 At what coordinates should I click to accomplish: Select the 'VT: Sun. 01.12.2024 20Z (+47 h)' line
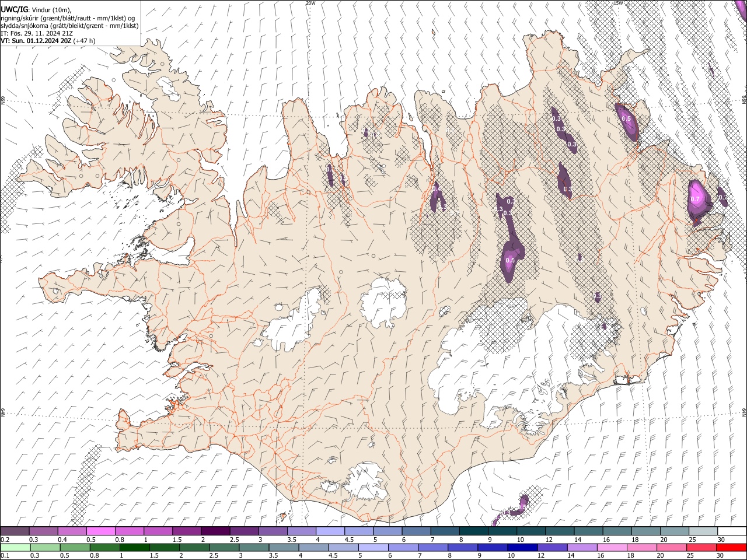coord(48,41)
